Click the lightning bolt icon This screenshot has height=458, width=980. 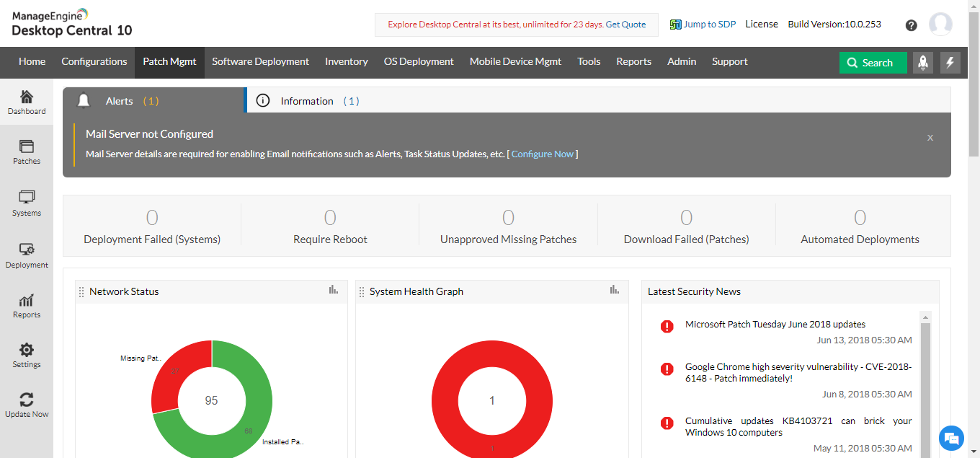tap(950, 63)
